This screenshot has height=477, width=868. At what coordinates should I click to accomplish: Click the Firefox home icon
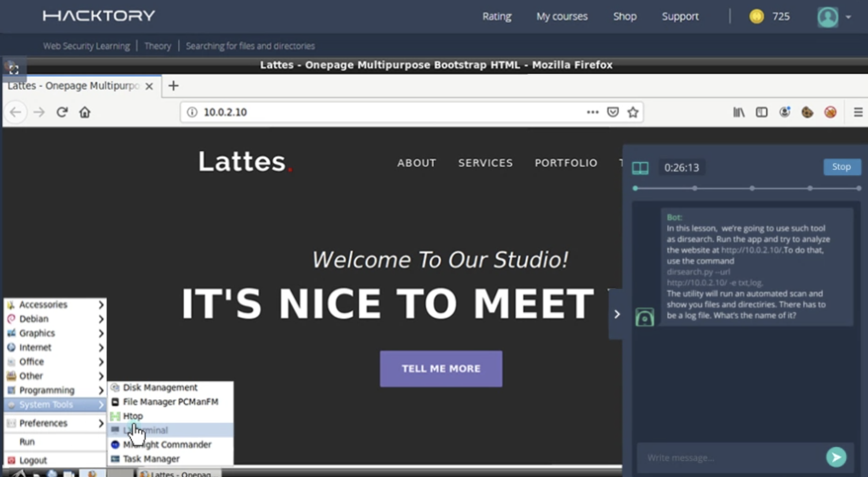[x=85, y=112]
